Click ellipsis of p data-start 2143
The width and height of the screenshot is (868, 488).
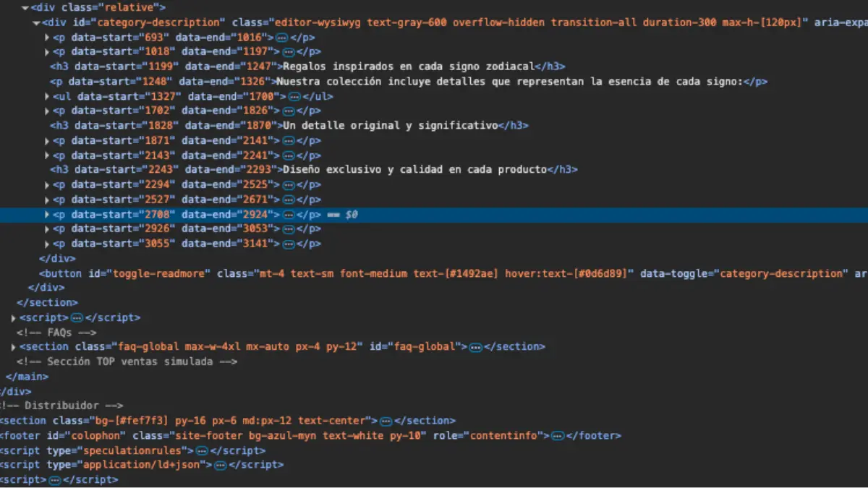[x=288, y=155]
